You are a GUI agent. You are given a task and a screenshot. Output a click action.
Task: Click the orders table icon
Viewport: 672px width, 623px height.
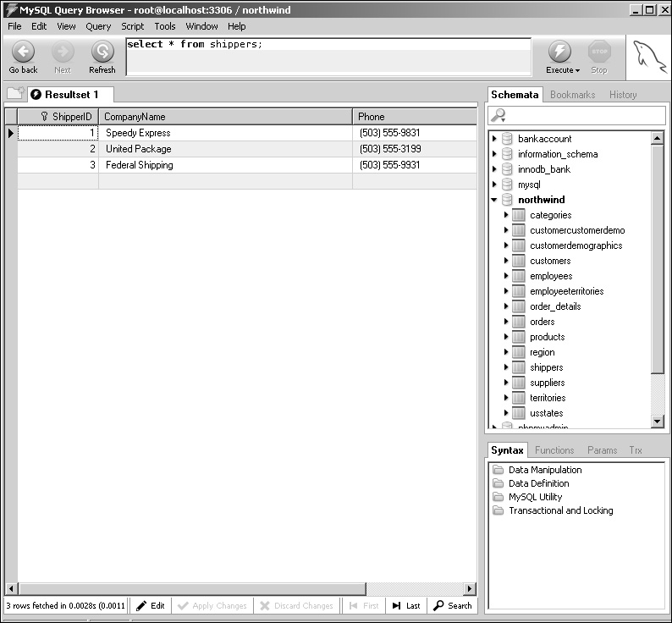pos(519,322)
